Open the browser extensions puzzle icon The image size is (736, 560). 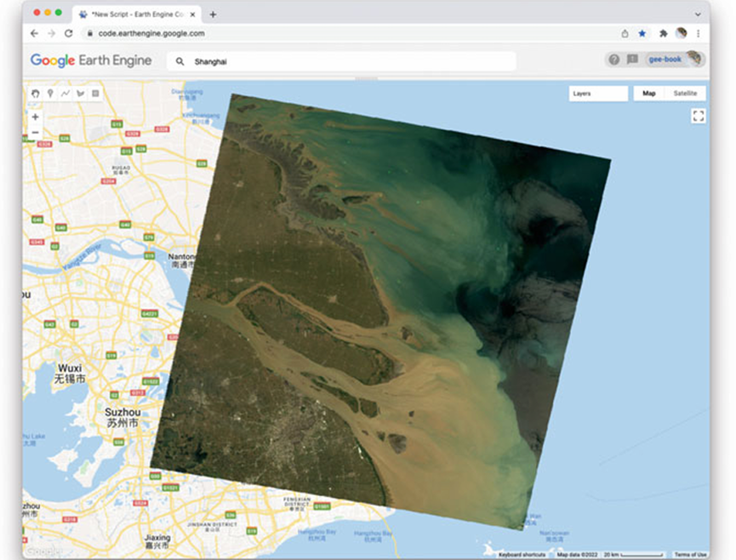point(663,33)
